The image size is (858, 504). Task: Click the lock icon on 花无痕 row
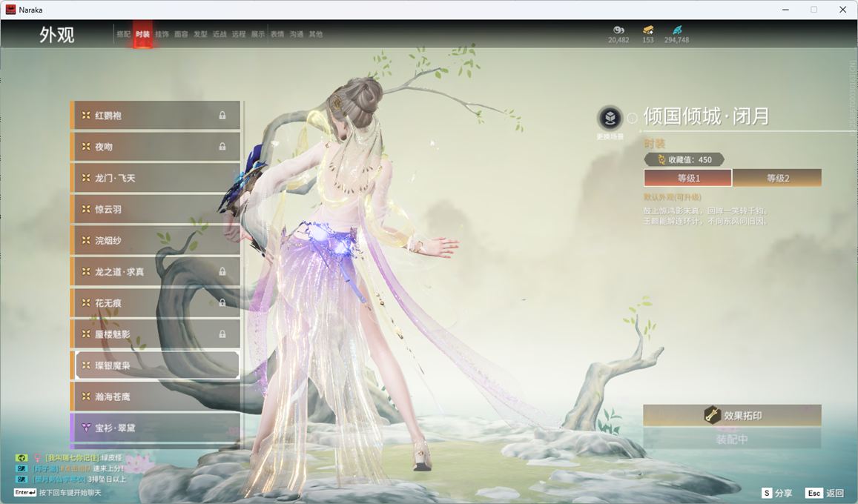[222, 302]
